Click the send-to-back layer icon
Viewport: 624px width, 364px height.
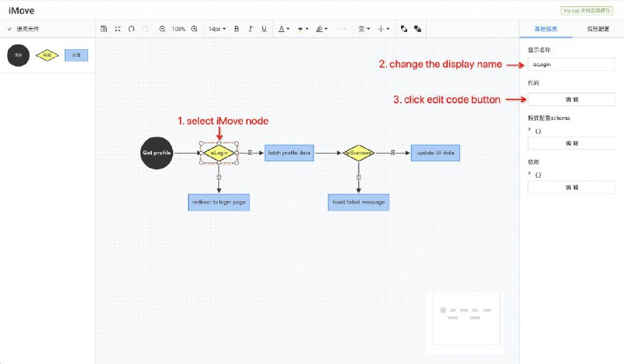coord(417,29)
